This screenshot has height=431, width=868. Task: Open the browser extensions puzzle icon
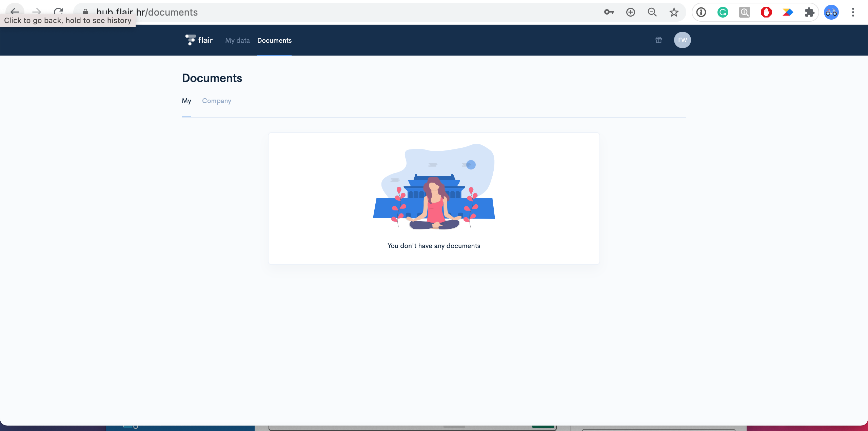point(810,12)
